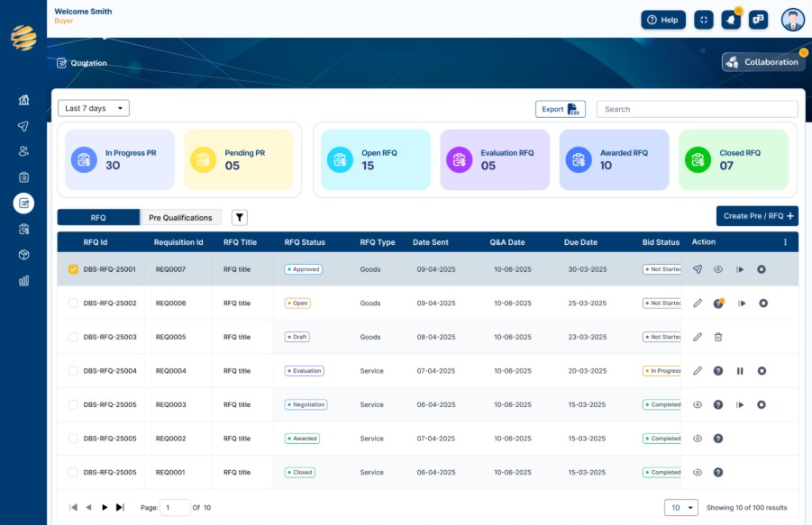The height and width of the screenshot is (525, 812).
Task: Click the send icon for DBS-RFQ-25001
Action: coord(698,269)
